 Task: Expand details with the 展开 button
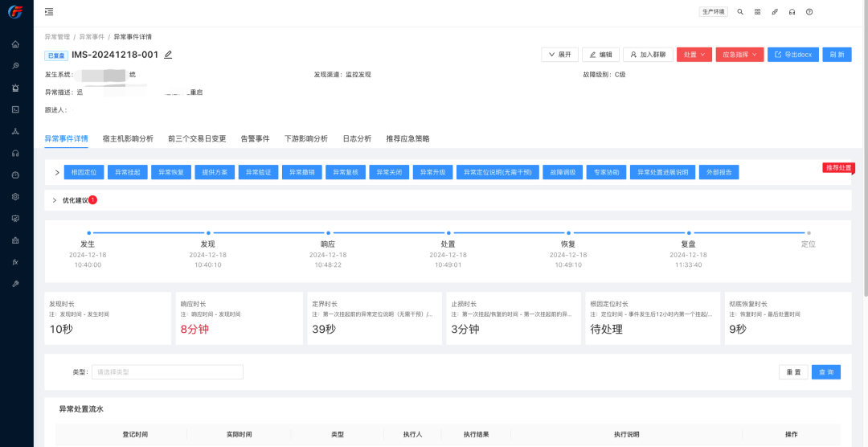(559, 55)
